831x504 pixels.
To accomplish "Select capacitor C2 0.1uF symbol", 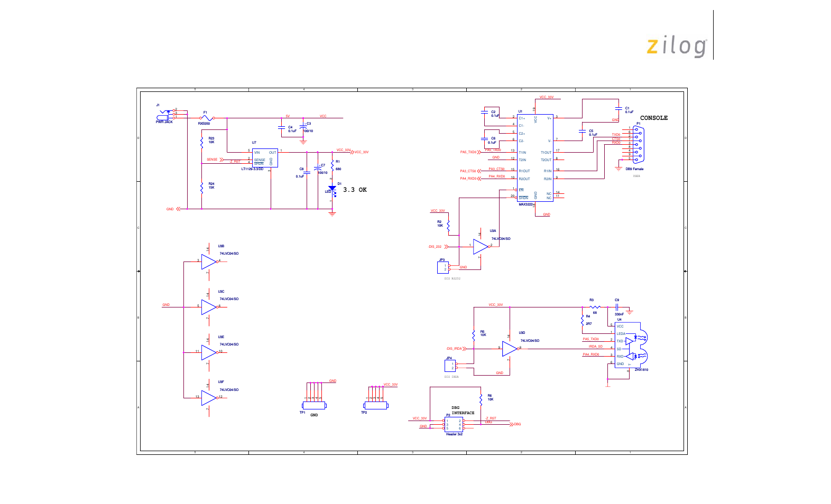I will 484,112.
